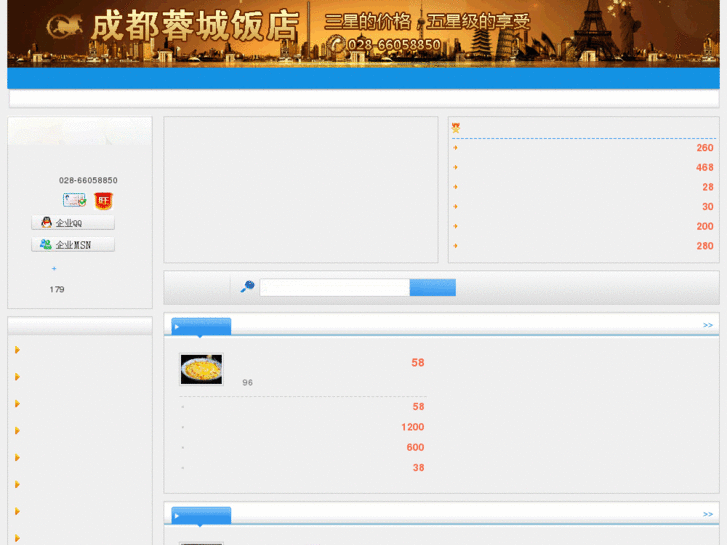Click the gold medal ranking icon
This screenshot has width=727, height=545.
click(x=456, y=128)
